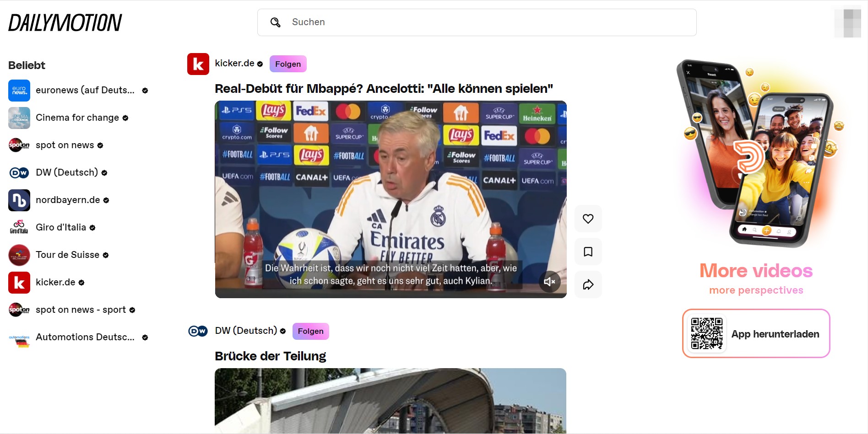Share the Mbappé video with arrow icon
Screen dimensions: 868x434
point(588,284)
